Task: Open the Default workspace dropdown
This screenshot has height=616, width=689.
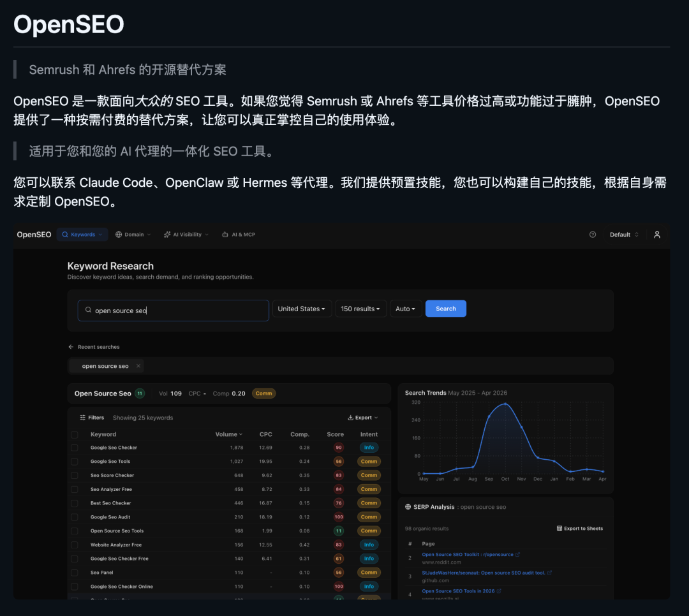Action: click(624, 235)
